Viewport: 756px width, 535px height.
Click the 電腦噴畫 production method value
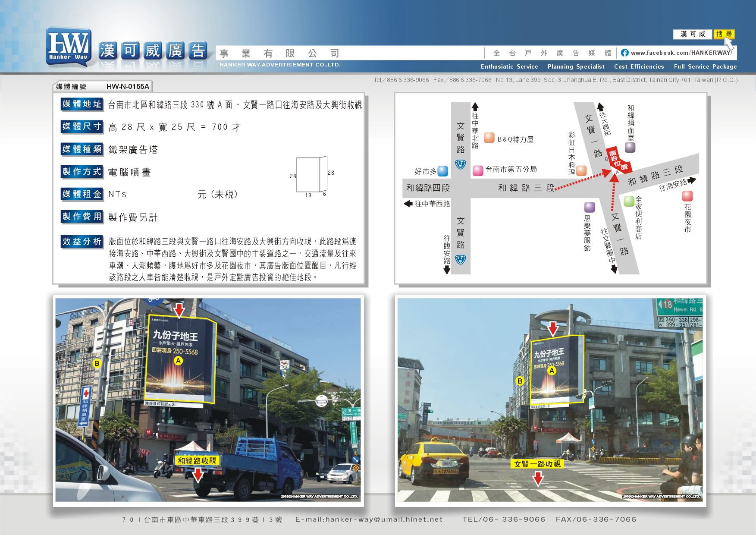(129, 172)
